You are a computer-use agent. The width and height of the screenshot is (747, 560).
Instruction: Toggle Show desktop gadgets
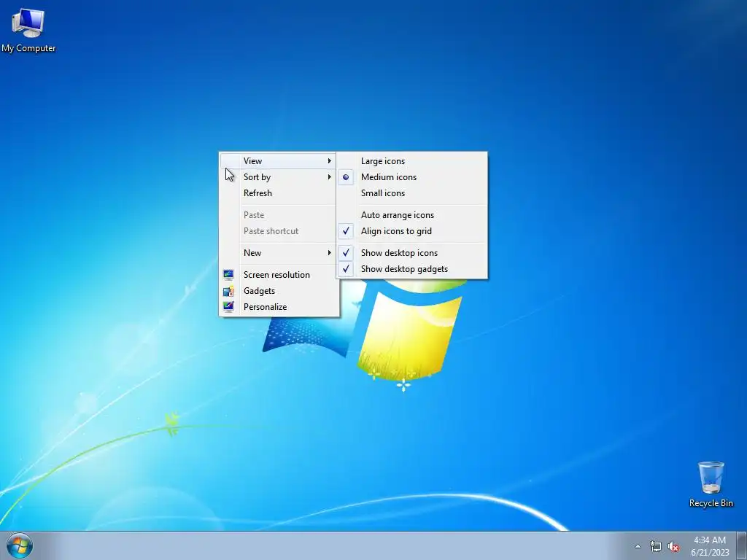point(412,269)
